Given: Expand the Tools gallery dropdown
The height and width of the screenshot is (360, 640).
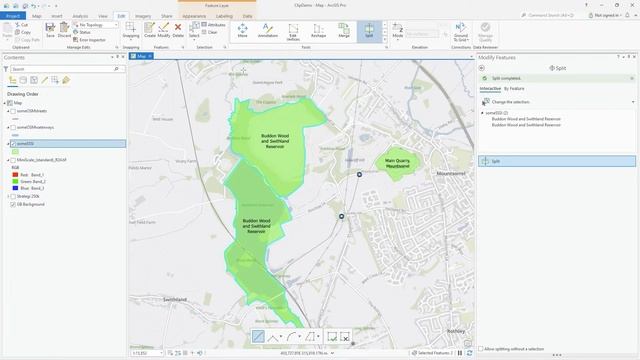Looking at the screenshot, I should click(384, 40).
